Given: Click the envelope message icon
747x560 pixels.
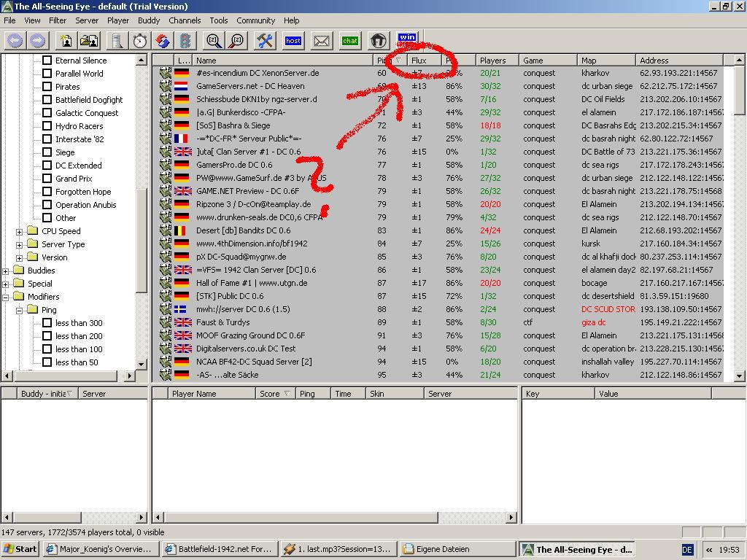Looking at the screenshot, I should tap(322, 41).
